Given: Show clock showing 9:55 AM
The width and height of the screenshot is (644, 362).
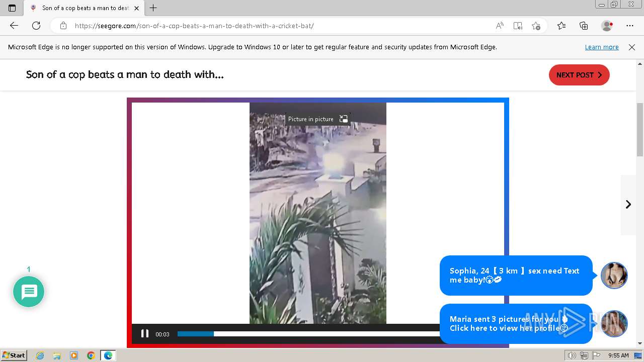Looking at the screenshot, I should 618,355.
